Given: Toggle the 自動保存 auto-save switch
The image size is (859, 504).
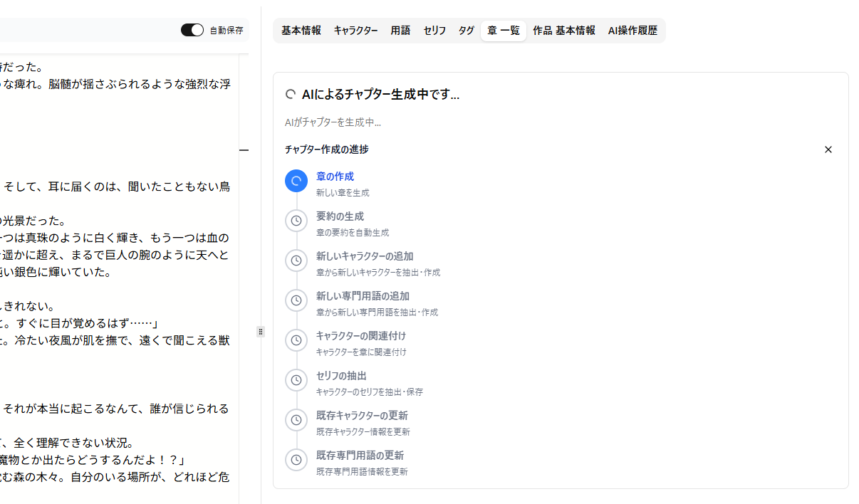Looking at the screenshot, I should (x=192, y=30).
